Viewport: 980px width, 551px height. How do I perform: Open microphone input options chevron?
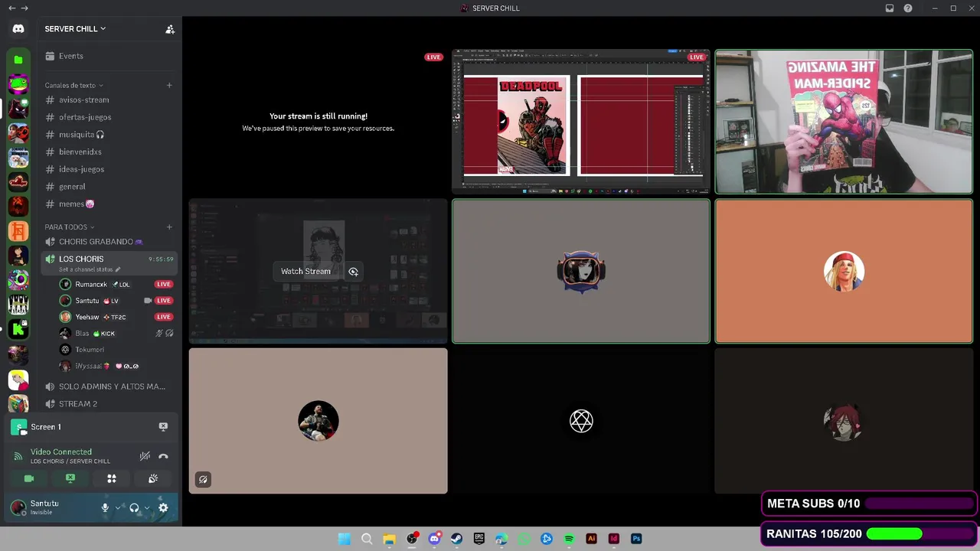pyautogui.click(x=118, y=507)
